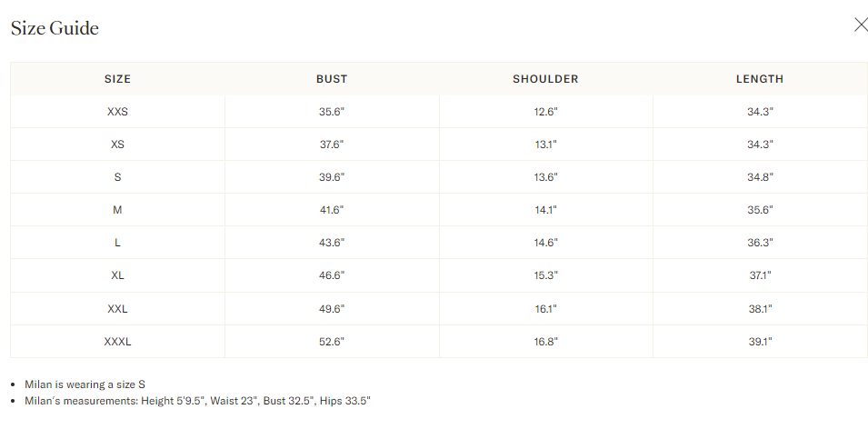Click the 39.1" length measurement
Image resolution: width=868 pixels, height=439 pixels.
[760, 342]
